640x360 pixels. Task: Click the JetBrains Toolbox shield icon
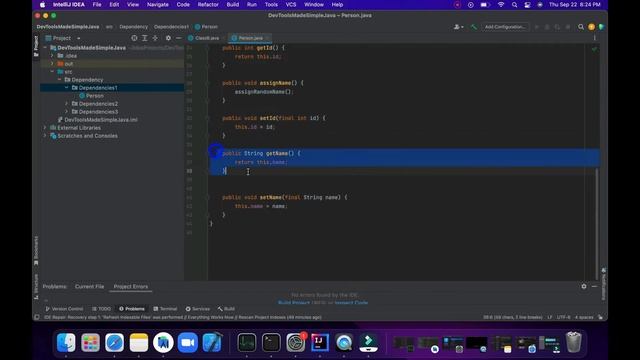click(601, 27)
